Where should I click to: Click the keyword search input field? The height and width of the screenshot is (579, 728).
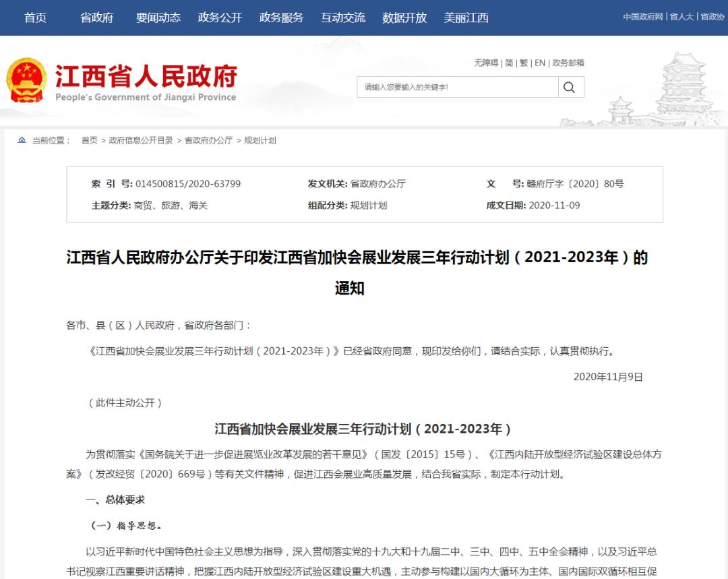pyautogui.click(x=458, y=87)
